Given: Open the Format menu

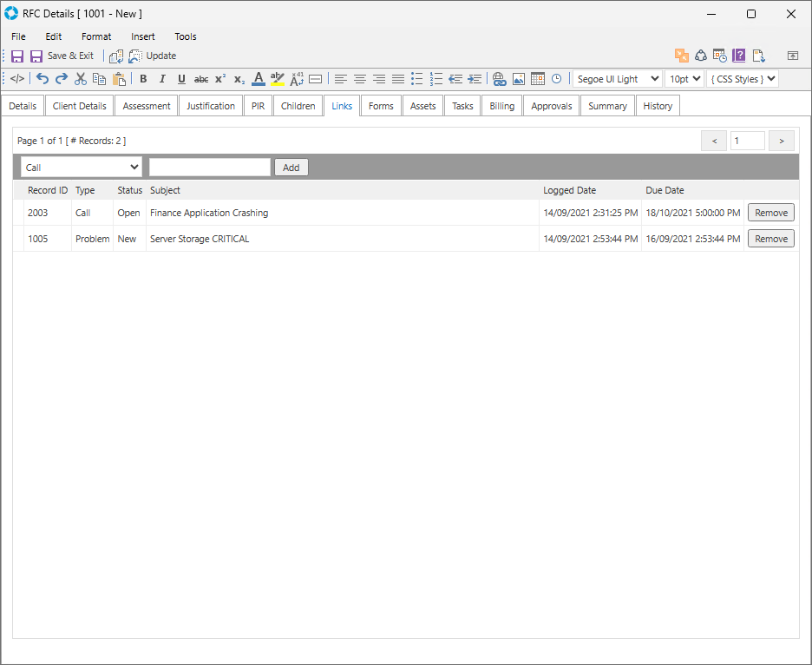Looking at the screenshot, I should point(96,36).
